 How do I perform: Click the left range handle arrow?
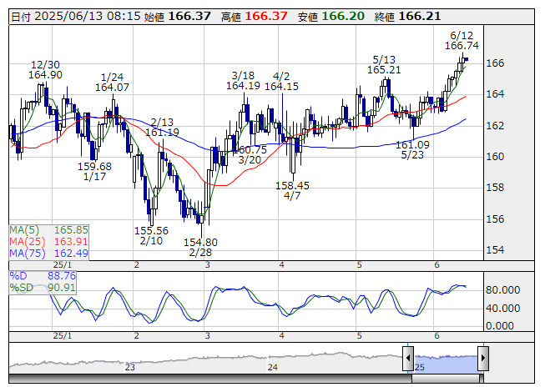pos(408,358)
